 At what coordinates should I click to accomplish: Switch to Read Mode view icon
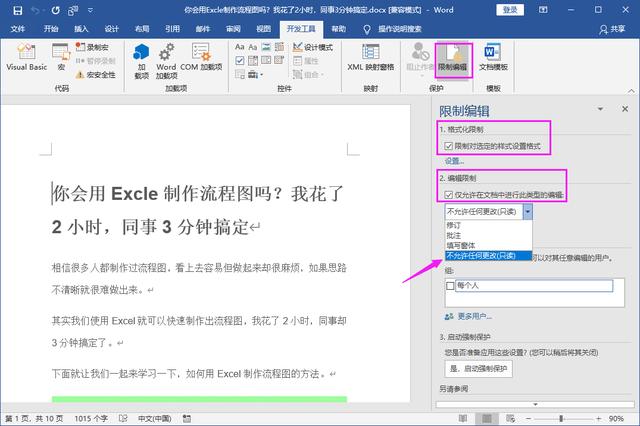click(x=463, y=418)
